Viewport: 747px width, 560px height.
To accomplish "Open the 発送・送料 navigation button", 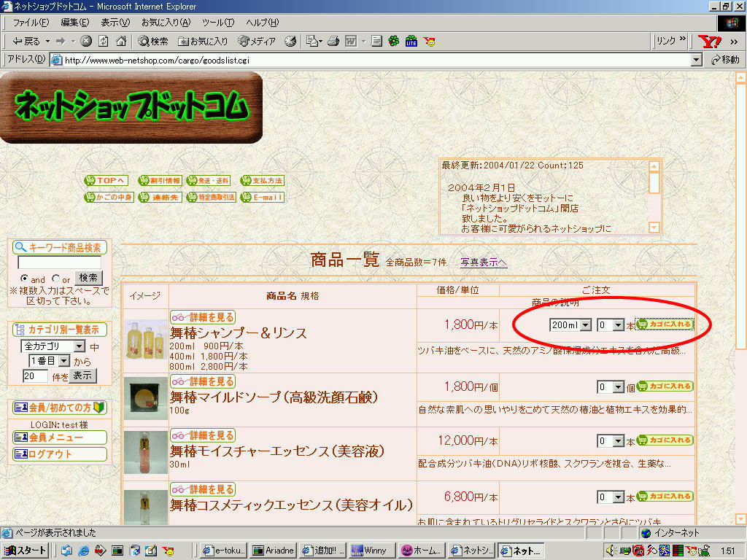I will 209,181.
